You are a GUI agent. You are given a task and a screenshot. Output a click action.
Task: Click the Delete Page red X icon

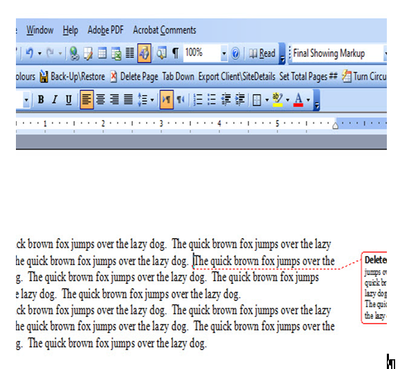114,77
